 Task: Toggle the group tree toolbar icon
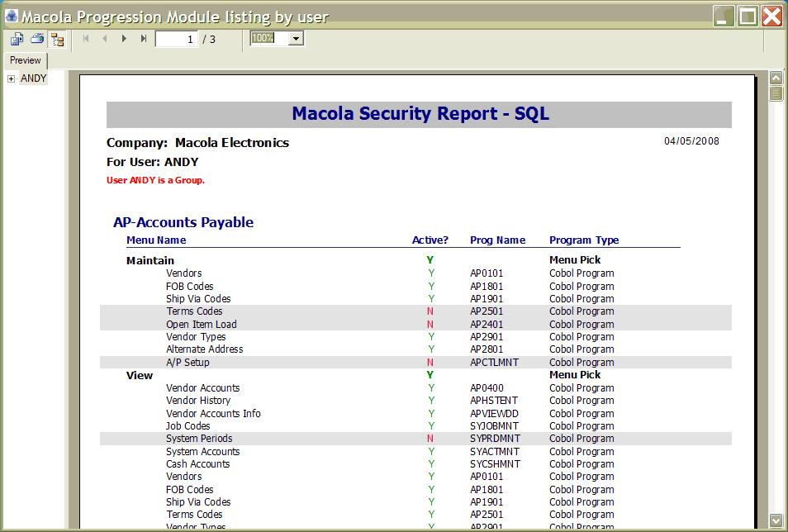coord(58,39)
